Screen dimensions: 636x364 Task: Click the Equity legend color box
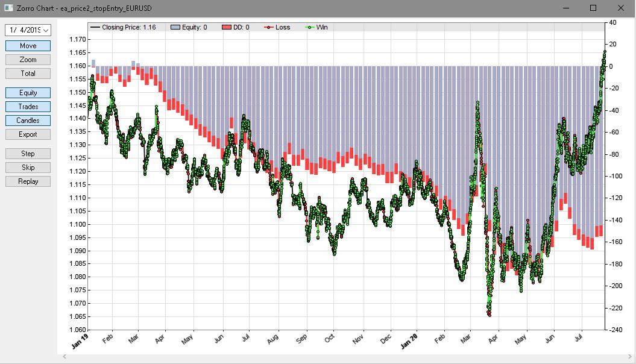[x=176, y=27]
